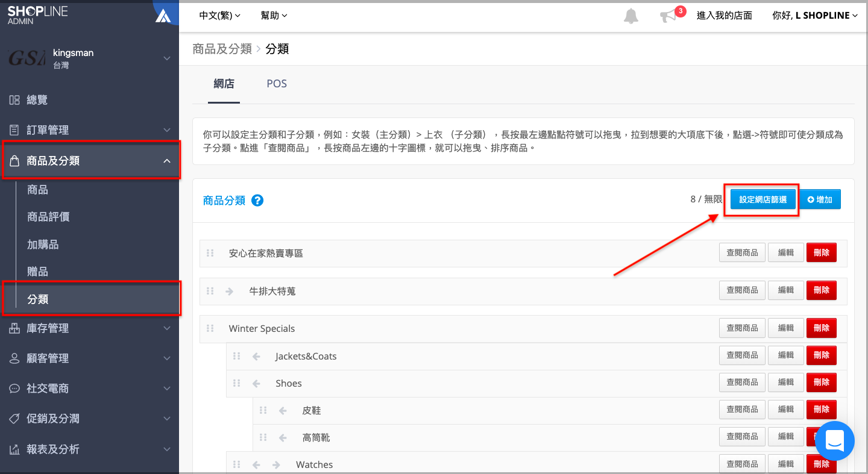Image resolution: width=868 pixels, height=474 pixels.
Task: Click the 進入我的店面 link
Action: pos(724,16)
